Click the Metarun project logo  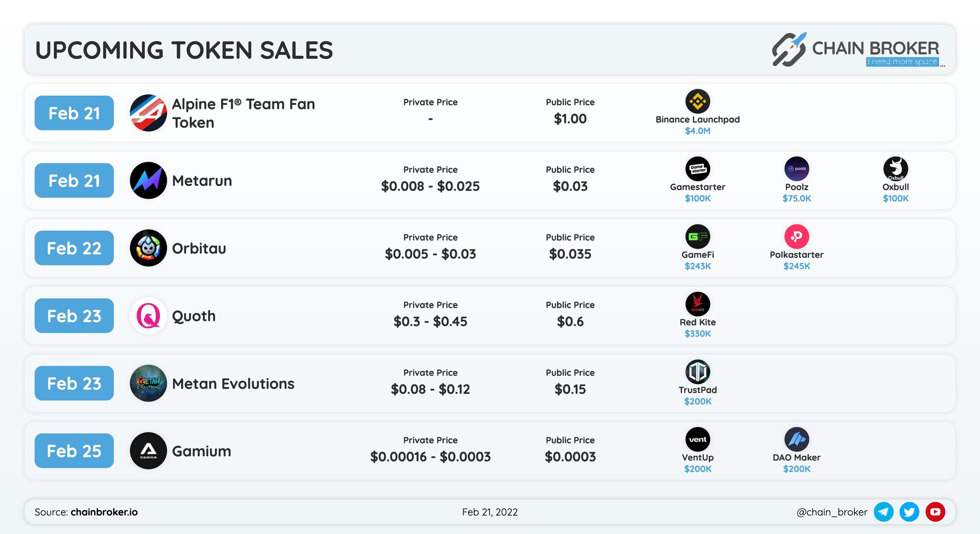point(148,181)
